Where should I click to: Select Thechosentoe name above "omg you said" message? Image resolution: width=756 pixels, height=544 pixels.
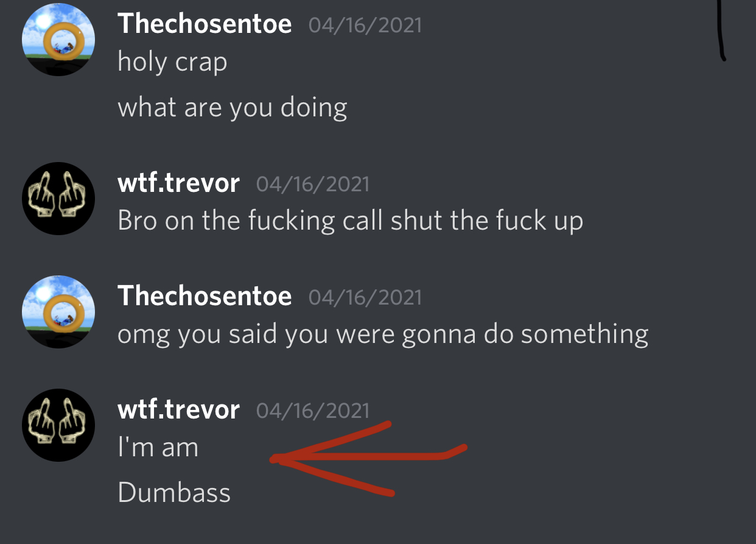(x=205, y=296)
